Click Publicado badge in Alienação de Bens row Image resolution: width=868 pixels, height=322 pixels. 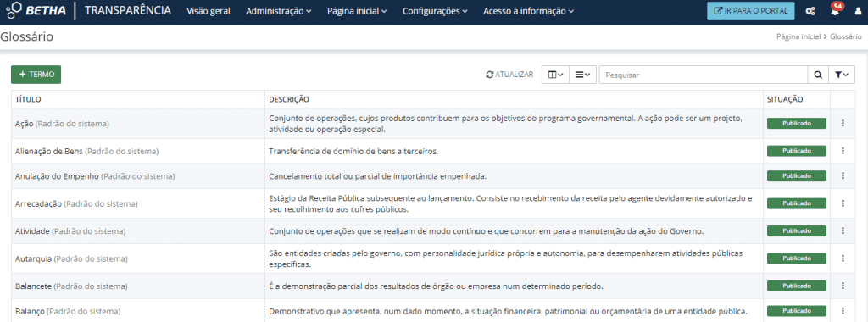tap(797, 151)
